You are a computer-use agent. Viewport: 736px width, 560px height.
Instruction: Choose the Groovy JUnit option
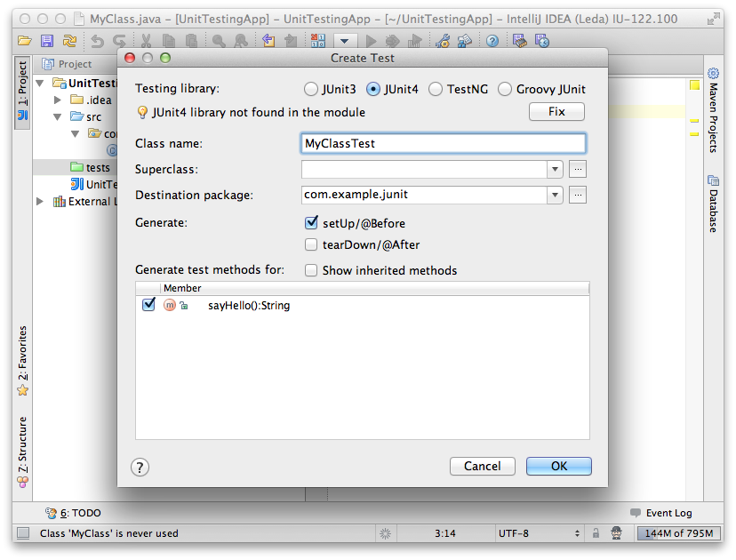coord(541,89)
